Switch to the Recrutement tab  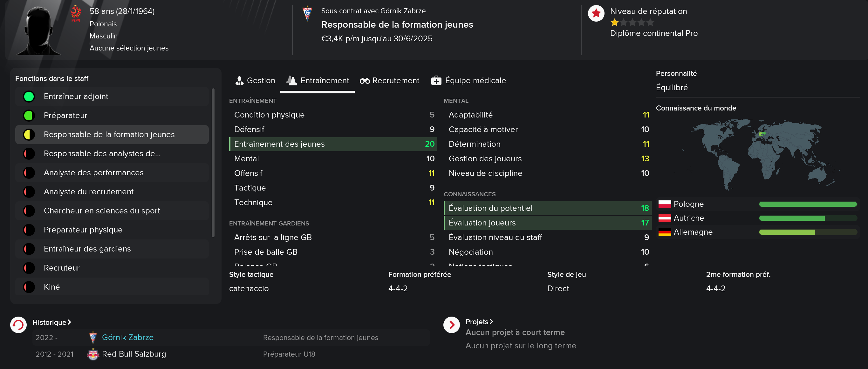coord(390,81)
